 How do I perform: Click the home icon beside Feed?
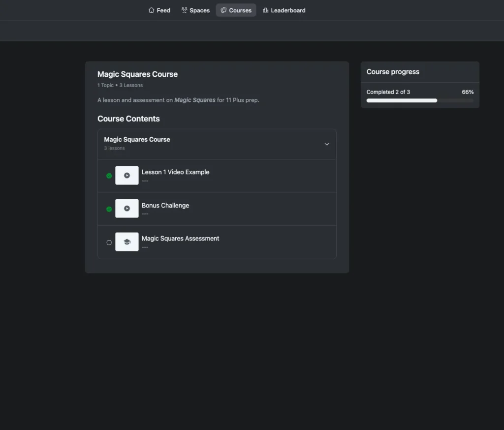[x=152, y=10]
